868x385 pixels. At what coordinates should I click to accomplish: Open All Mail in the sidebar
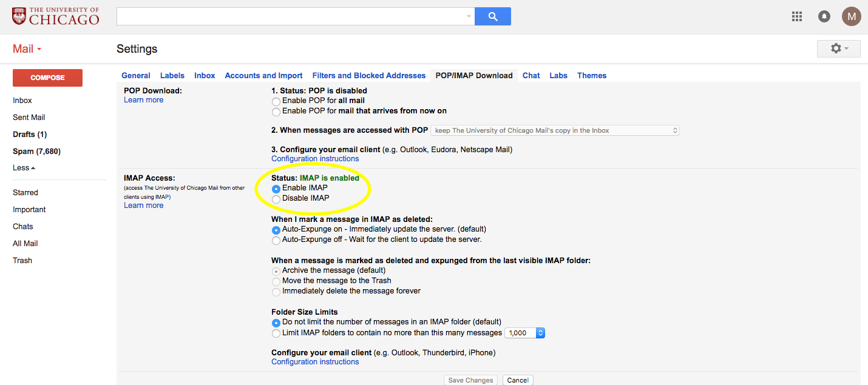point(25,244)
